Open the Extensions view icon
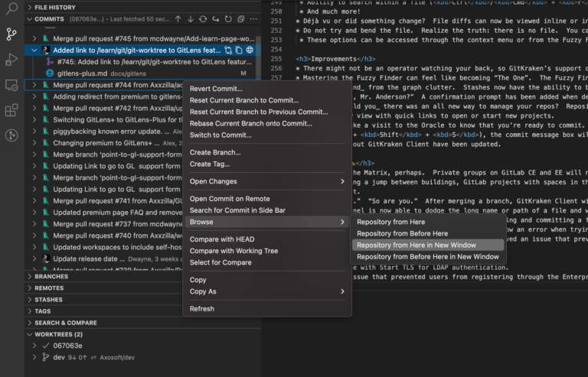 point(11,110)
